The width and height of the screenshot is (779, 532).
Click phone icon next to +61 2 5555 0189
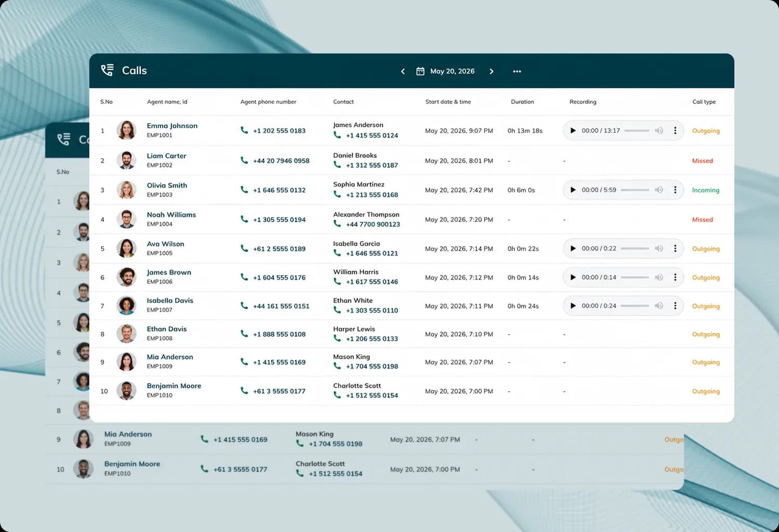click(x=244, y=248)
